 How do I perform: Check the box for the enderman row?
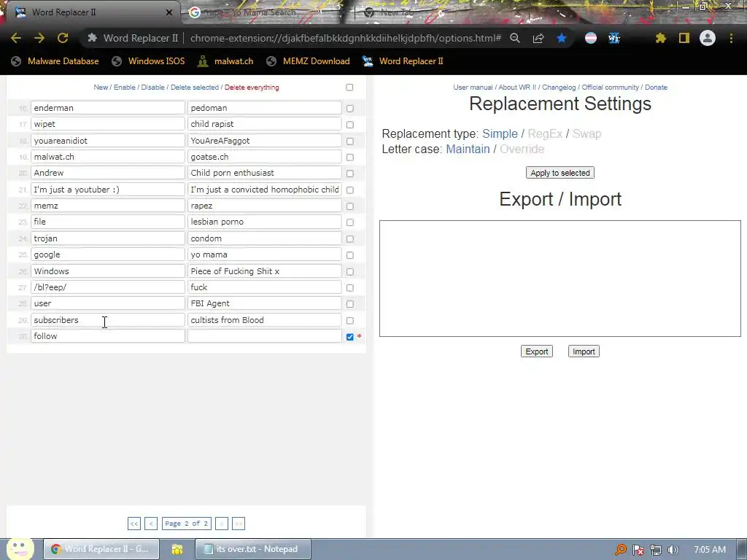coord(350,109)
